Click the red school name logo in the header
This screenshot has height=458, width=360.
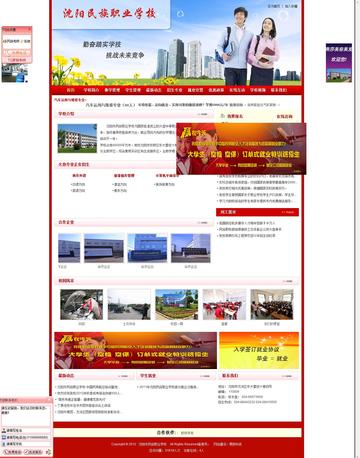click(109, 13)
